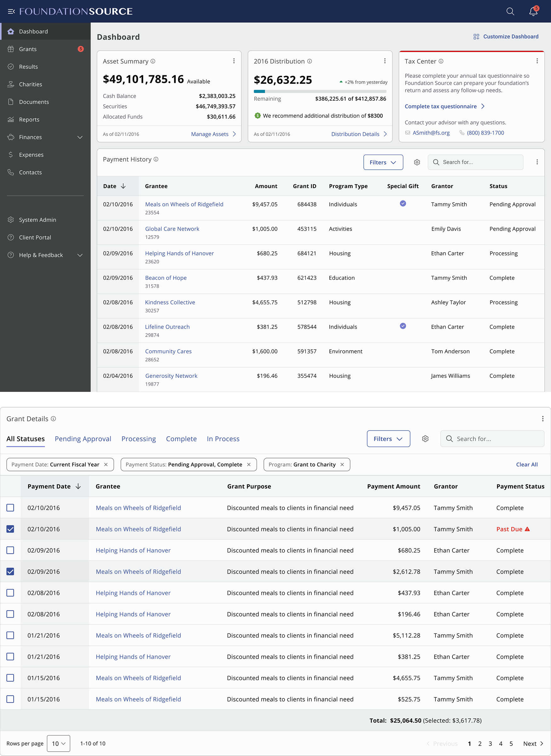
Task: Click the 2016 Distribution progress bar
Action: [x=320, y=91]
